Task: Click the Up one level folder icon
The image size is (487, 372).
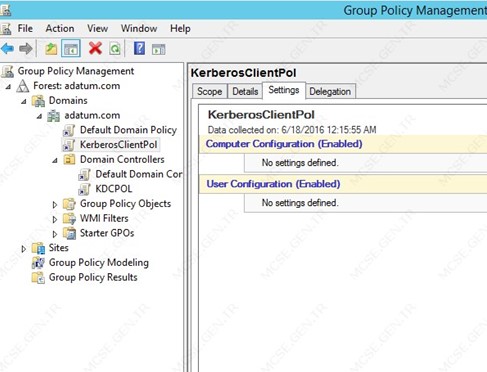Action: coord(51,49)
